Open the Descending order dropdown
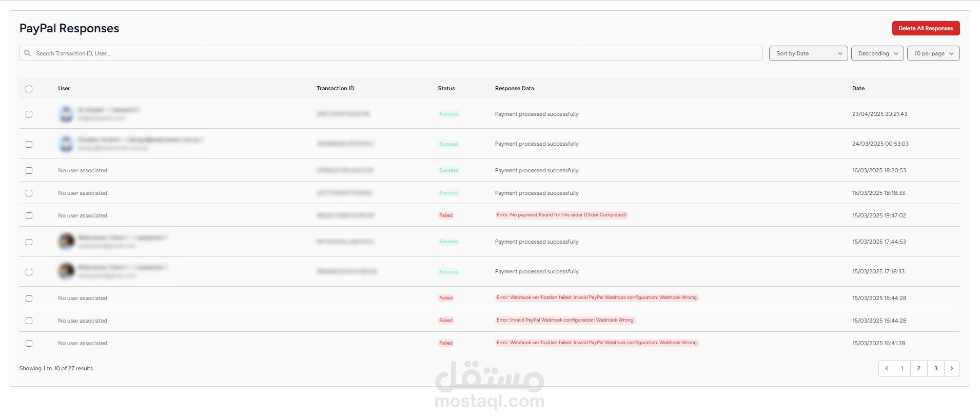 tap(877, 53)
